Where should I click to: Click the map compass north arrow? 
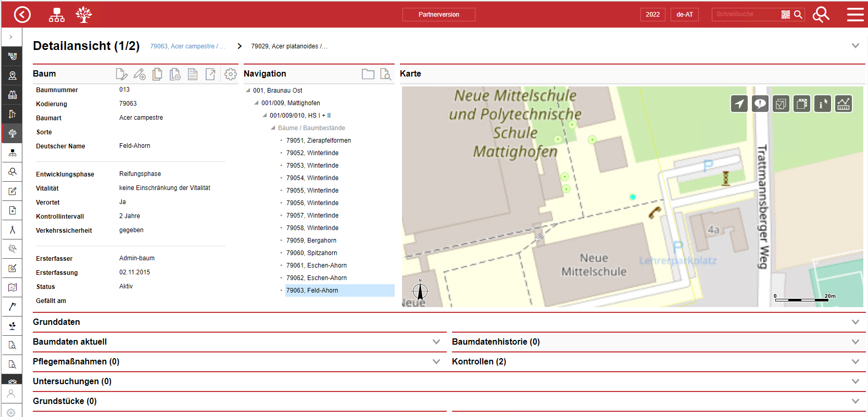pyautogui.click(x=420, y=290)
